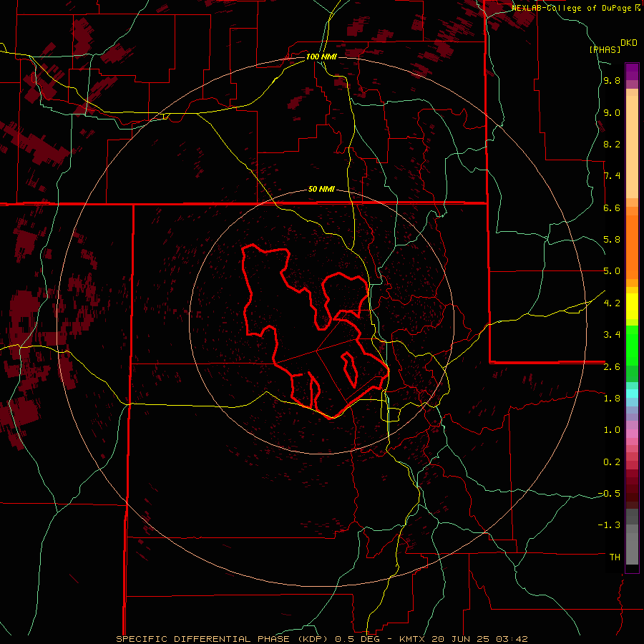Select the 1.0 value on the scale
Viewport: 644px width, 644px height.
[612, 430]
